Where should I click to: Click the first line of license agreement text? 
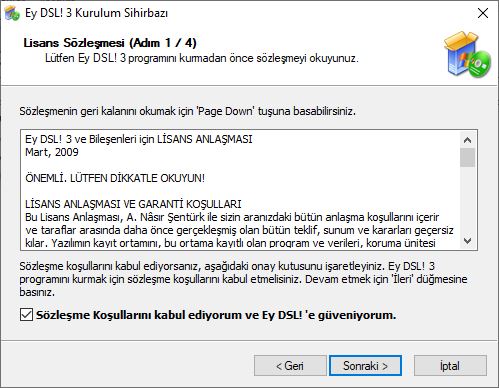(139, 139)
